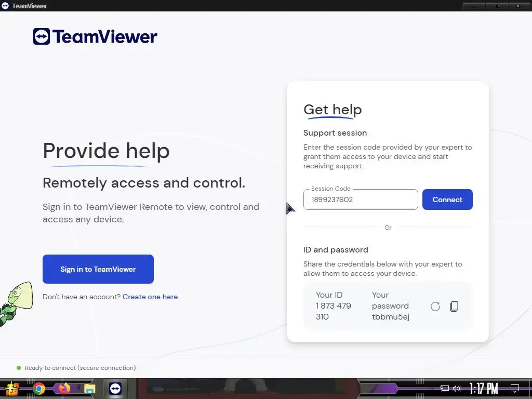Open File Explorer from the taskbar

pyautogui.click(x=89, y=389)
